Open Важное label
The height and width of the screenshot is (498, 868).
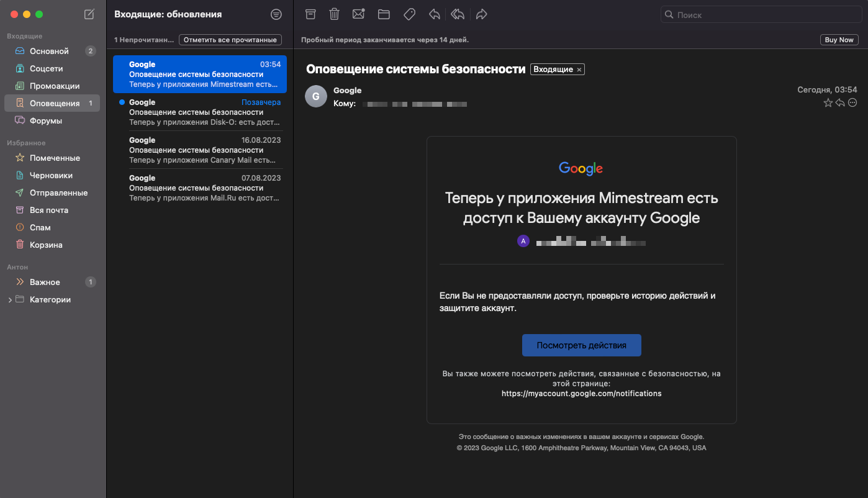pyautogui.click(x=52, y=282)
